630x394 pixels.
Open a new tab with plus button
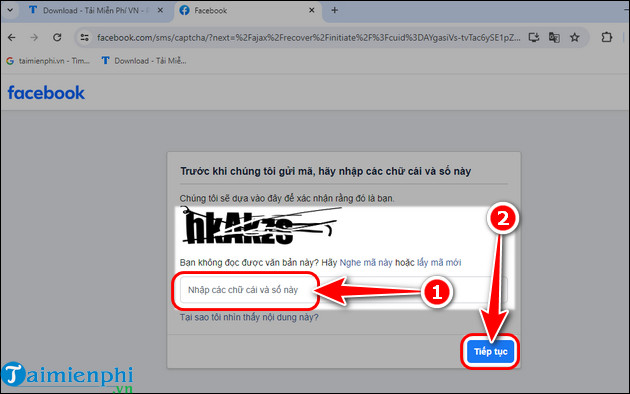(x=334, y=10)
